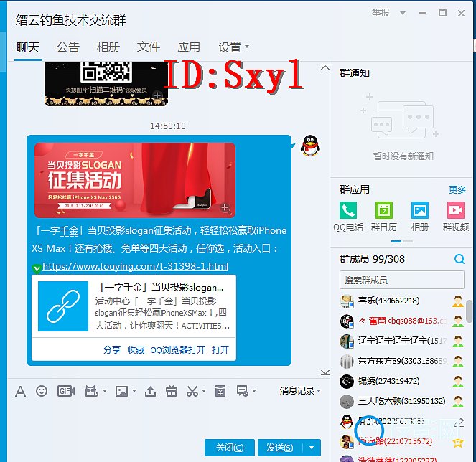
Task: Expand the image send dropdown arrow
Action: click(x=134, y=391)
